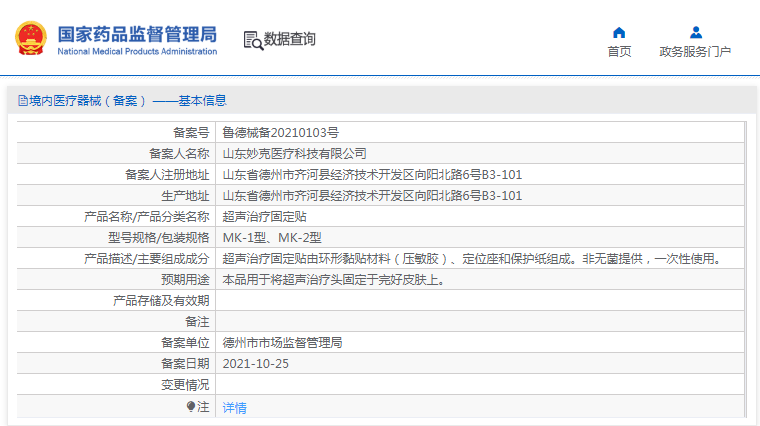
Task: Open the 详情 link in the 注 row
Action: pyautogui.click(x=235, y=408)
